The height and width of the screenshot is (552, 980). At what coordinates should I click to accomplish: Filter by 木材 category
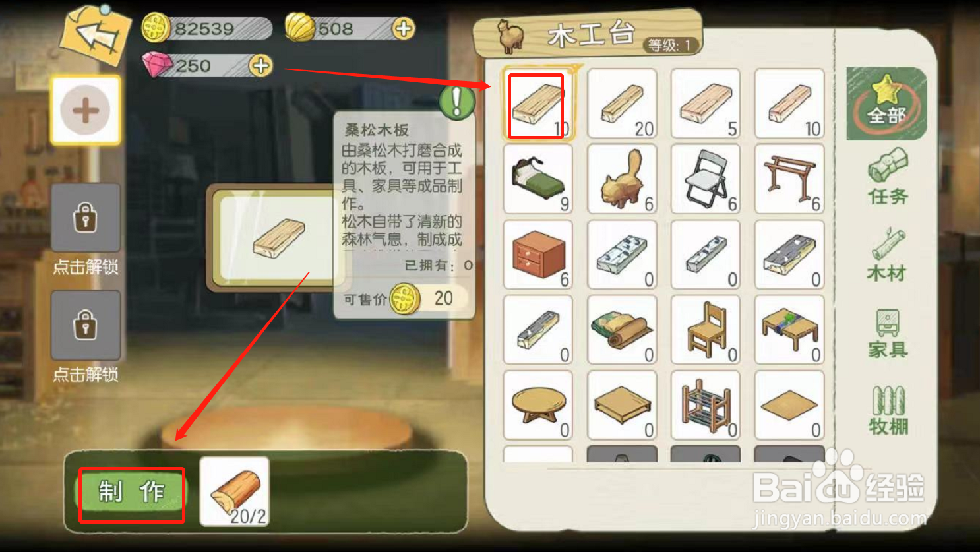coord(888,255)
